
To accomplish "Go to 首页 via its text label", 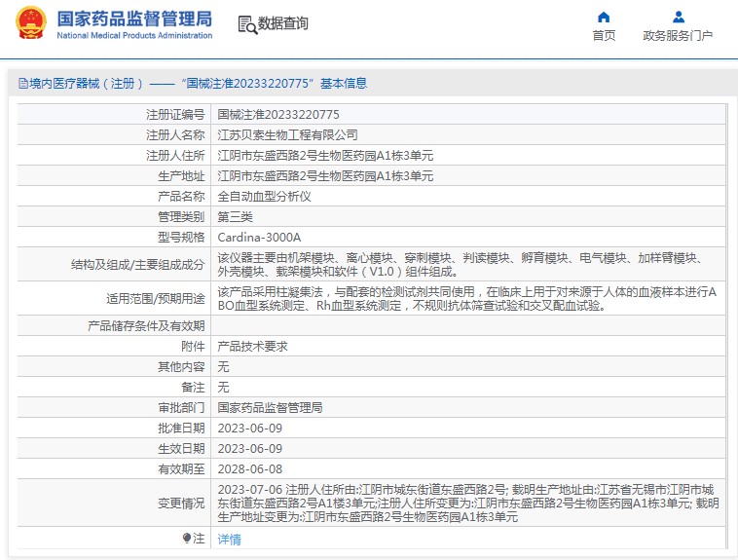I will click(x=604, y=36).
